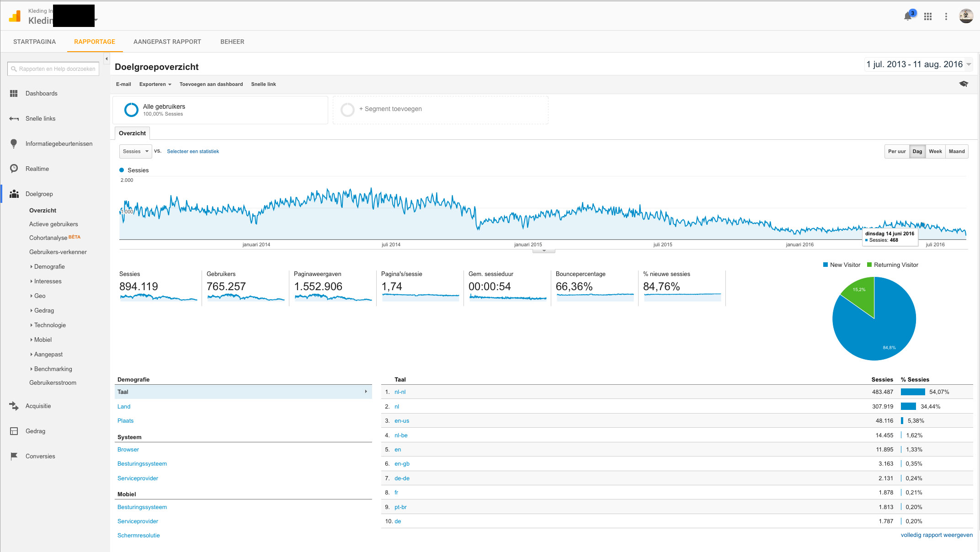Open the three-dot options menu
Screen dimensions: 980x552
[946, 16]
